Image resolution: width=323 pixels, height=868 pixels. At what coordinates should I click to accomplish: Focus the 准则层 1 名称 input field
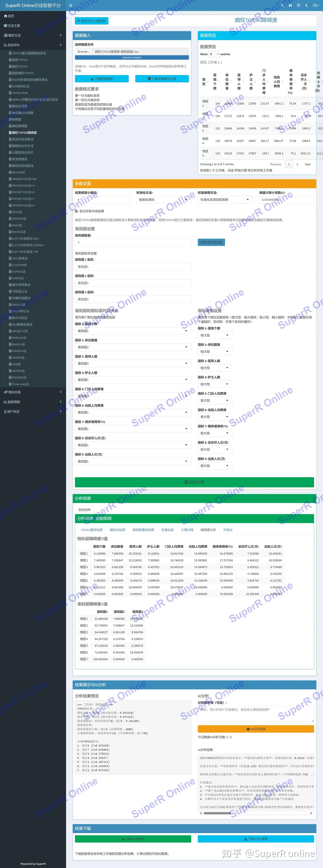(133, 267)
